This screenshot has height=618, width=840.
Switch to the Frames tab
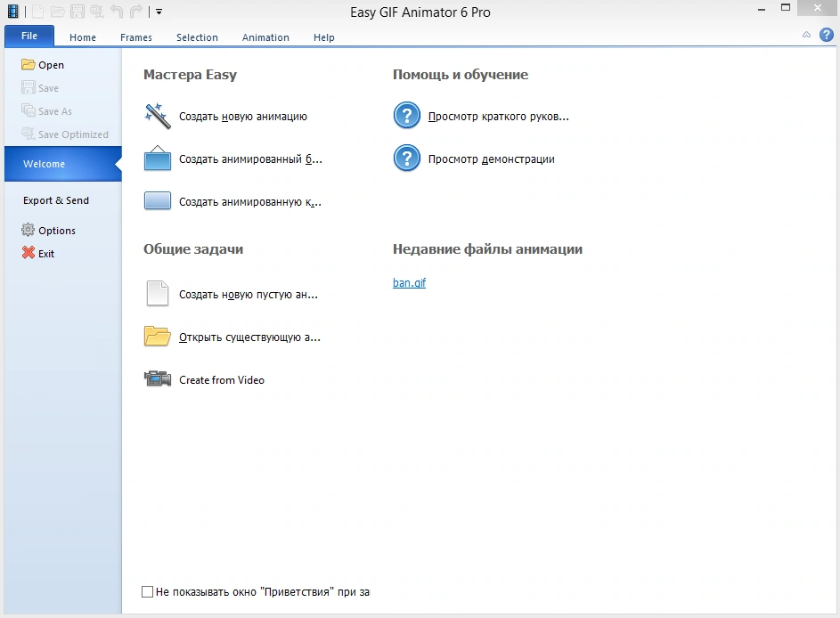pyautogui.click(x=136, y=37)
